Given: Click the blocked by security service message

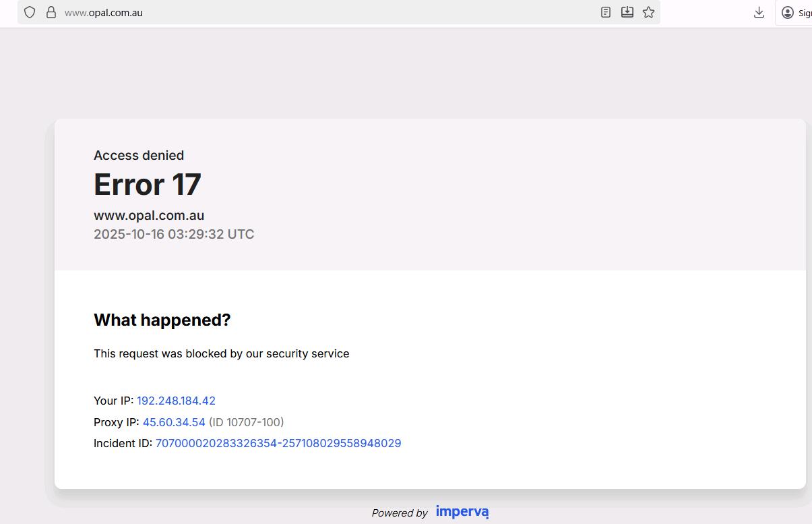Looking at the screenshot, I should pos(221,353).
